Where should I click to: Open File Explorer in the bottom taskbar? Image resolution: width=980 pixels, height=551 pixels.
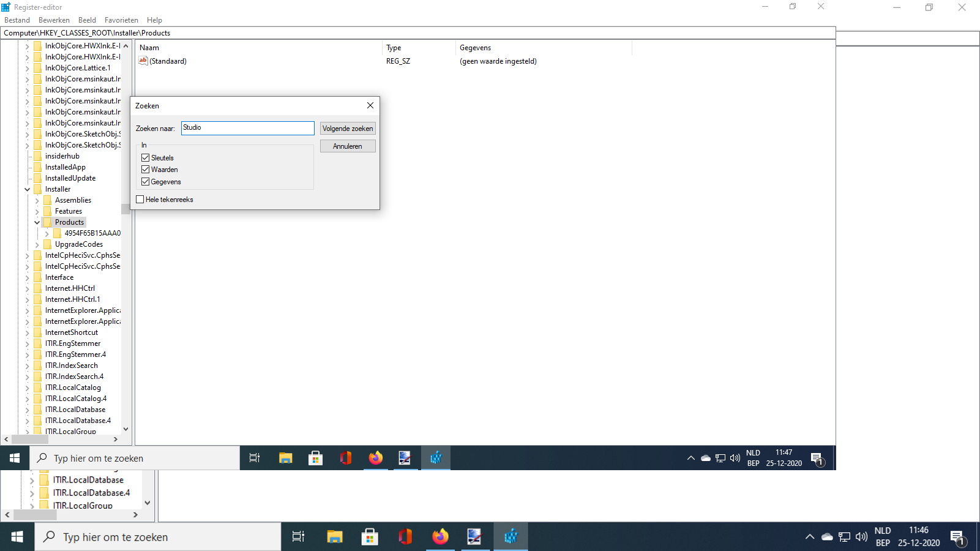click(x=334, y=537)
